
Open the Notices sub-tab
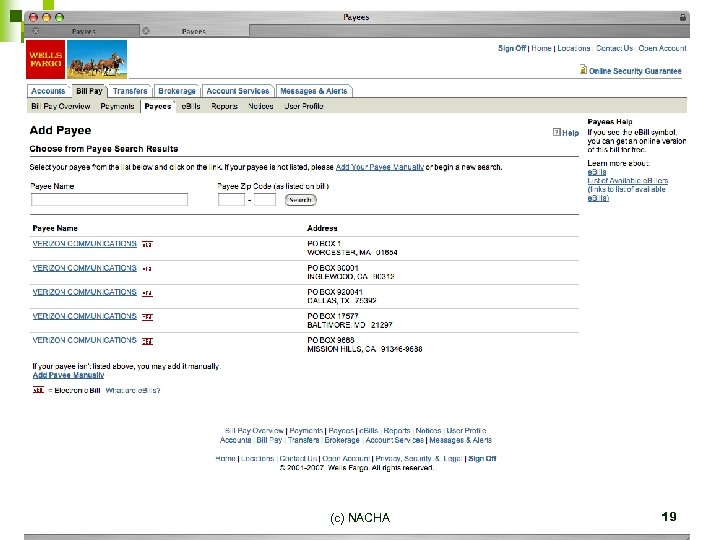(261, 106)
